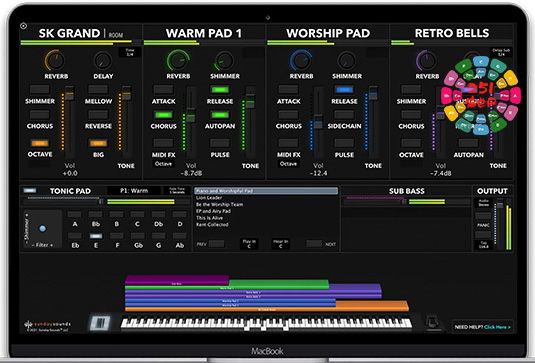This screenshot has width=535, height=363.
Task: Select the Tonic Pad key Gb button
Action: coord(138,236)
